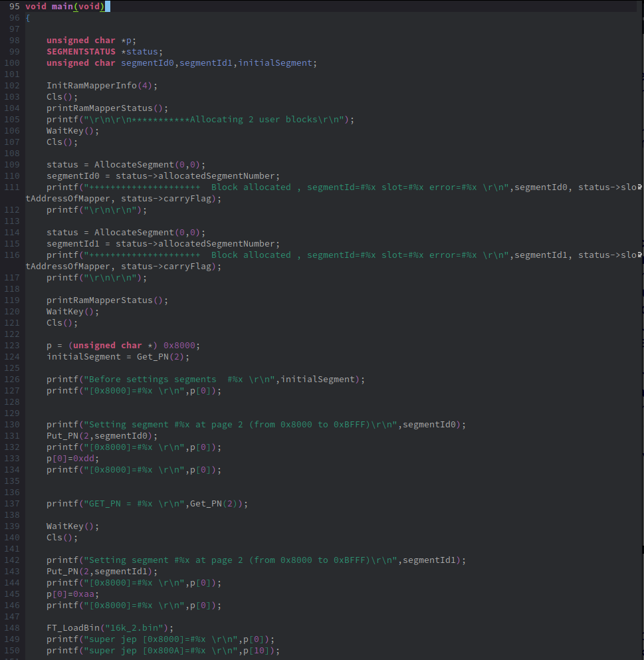Screen dimensions: 644x660
Task: Click line number 118 in the gutter
Action: (x=12, y=288)
